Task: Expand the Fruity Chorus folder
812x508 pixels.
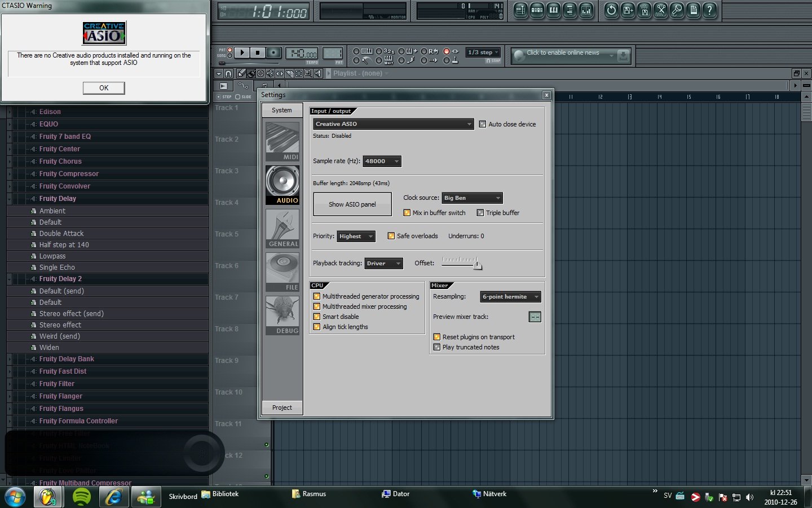Action: click(10, 161)
